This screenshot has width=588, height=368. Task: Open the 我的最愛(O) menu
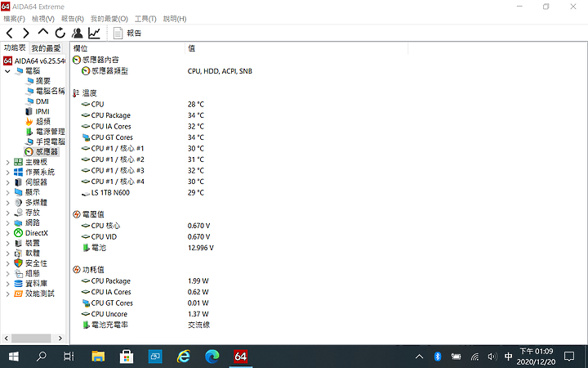click(x=109, y=18)
